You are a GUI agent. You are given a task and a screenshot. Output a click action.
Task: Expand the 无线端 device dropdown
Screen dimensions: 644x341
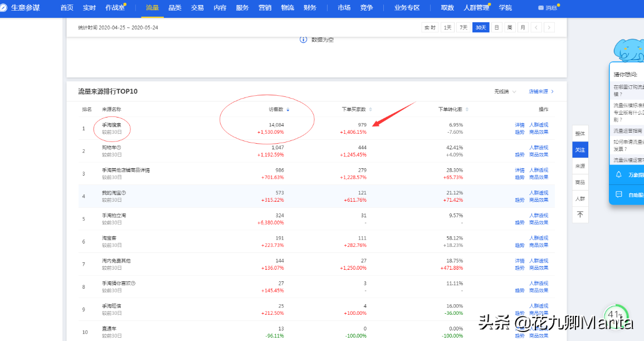click(x=505, y=91)
